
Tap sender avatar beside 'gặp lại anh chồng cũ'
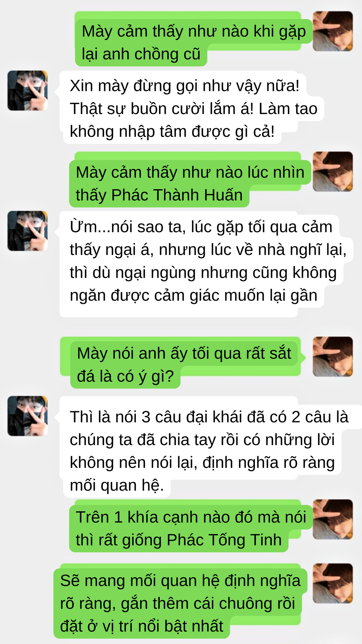(x=332, y=31)
